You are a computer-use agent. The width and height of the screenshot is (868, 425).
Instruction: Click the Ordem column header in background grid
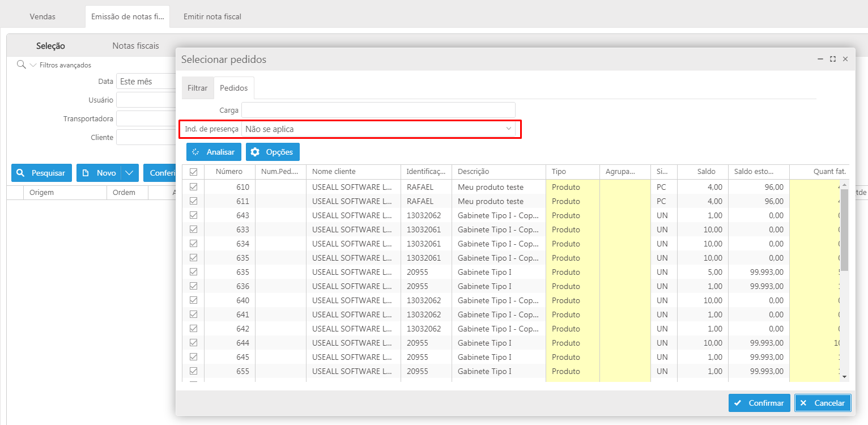(127, 193)
